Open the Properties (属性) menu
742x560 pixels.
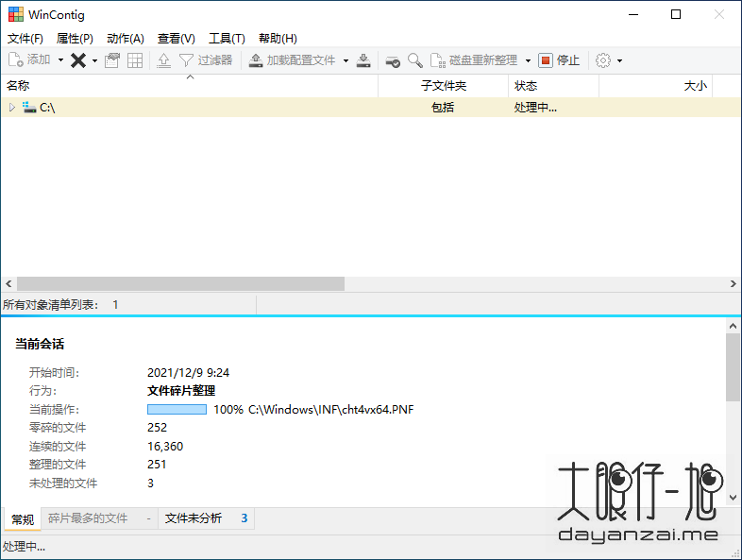pos(75,39)
